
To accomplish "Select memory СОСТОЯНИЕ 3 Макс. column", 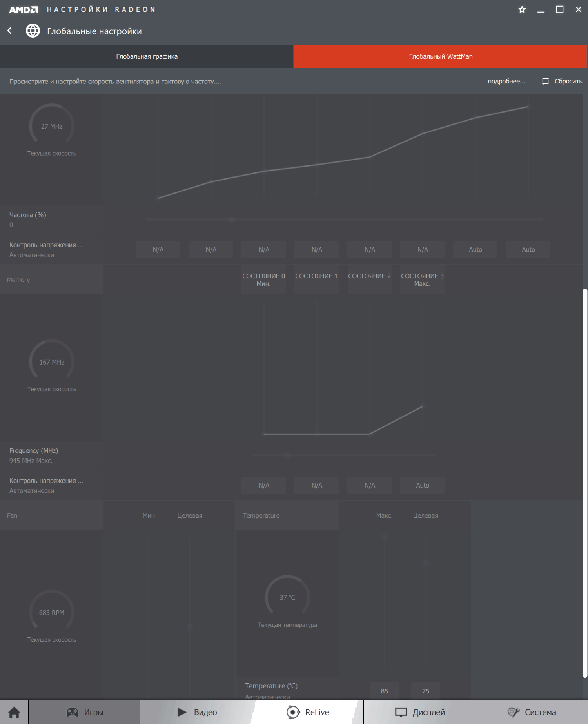I will pos(422,280).
